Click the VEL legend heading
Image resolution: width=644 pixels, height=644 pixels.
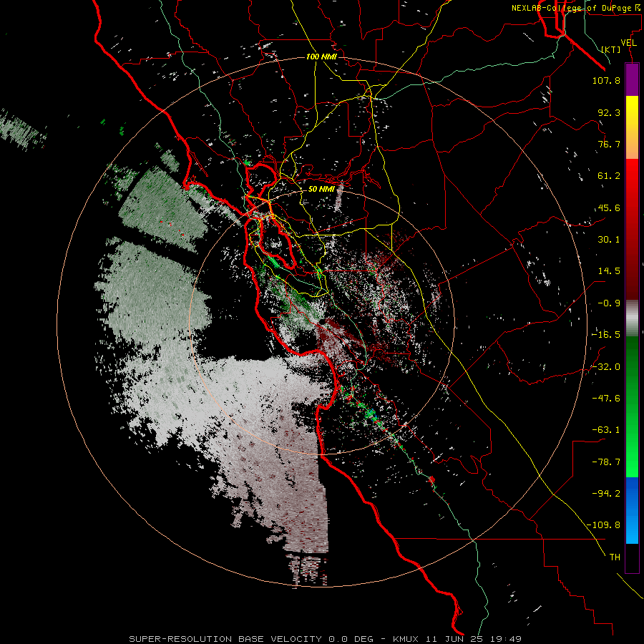[x=628, y=43]
